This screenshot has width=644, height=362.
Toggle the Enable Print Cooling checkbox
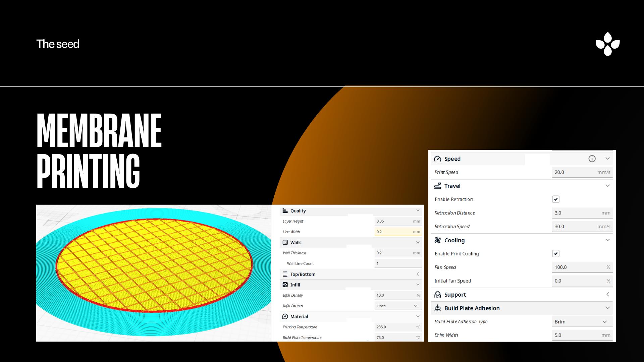click(556, 254)
